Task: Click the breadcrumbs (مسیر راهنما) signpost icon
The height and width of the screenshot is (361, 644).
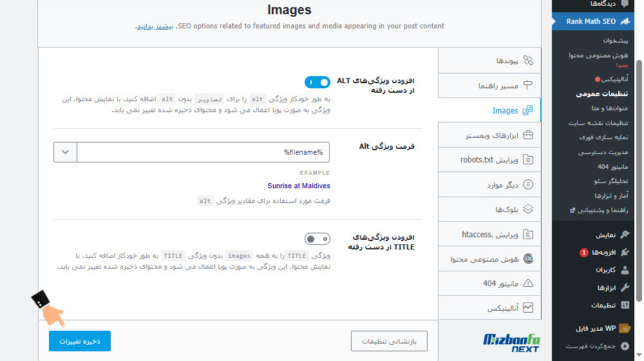Action: coord(528,86)
